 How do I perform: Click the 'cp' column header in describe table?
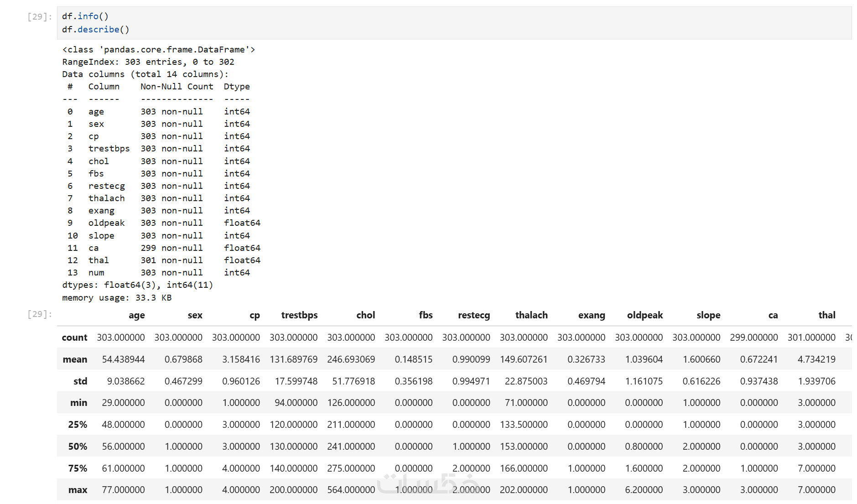pyautogui.click(x=255, y=315)
